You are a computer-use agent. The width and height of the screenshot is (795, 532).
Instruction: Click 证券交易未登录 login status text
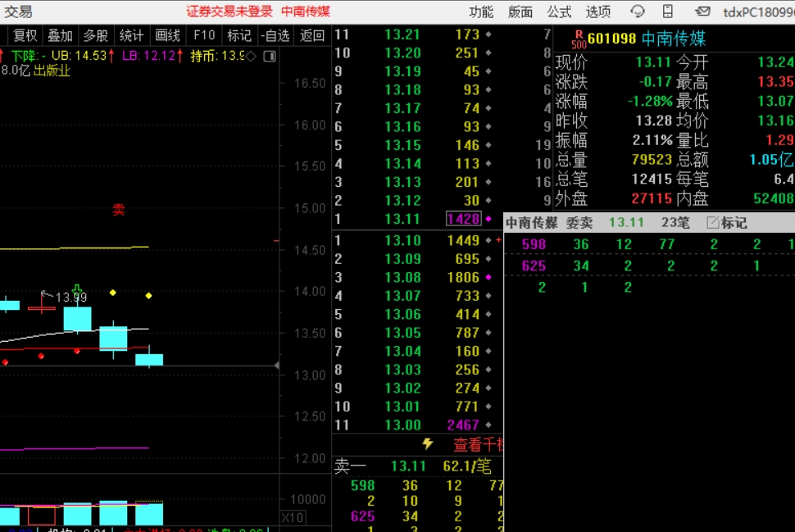pos(229,11)
